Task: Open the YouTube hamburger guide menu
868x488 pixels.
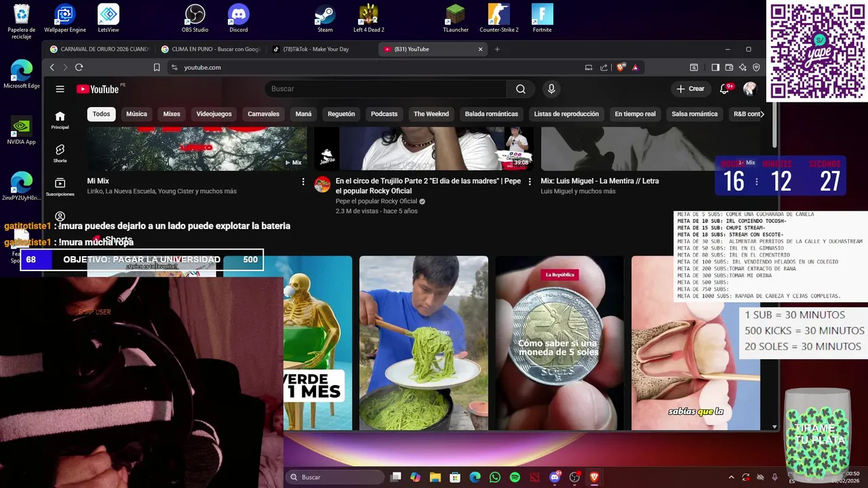Action: [x=60, y=89]
